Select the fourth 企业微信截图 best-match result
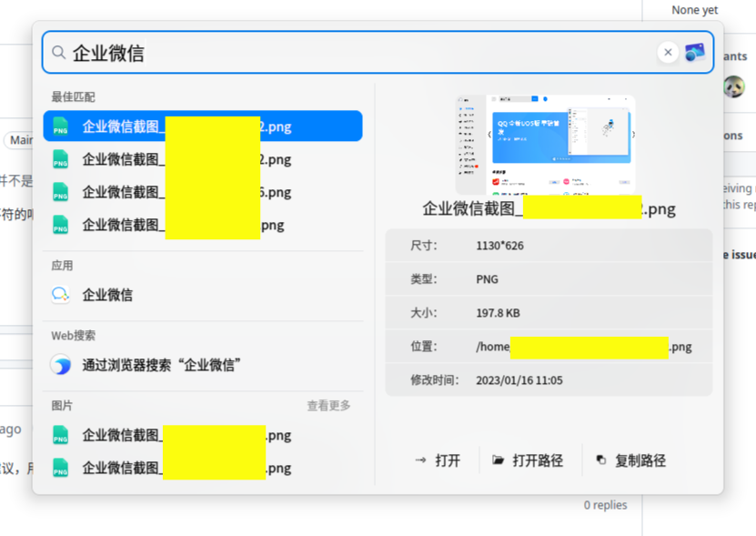The height and width of the screenshot is (536, 756). (x=203, y=225)
